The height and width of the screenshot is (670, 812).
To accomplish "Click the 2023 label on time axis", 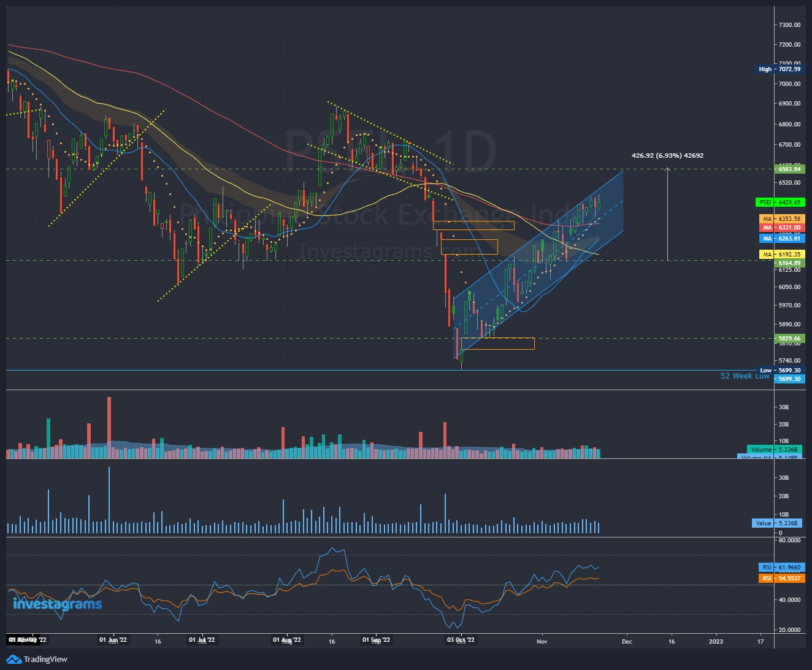I will [x=716, y=642].
